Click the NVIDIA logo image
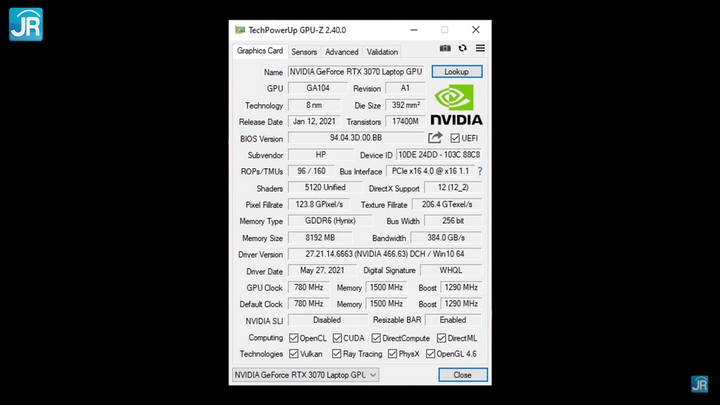720x405 pixels. [x=456, y=105]
